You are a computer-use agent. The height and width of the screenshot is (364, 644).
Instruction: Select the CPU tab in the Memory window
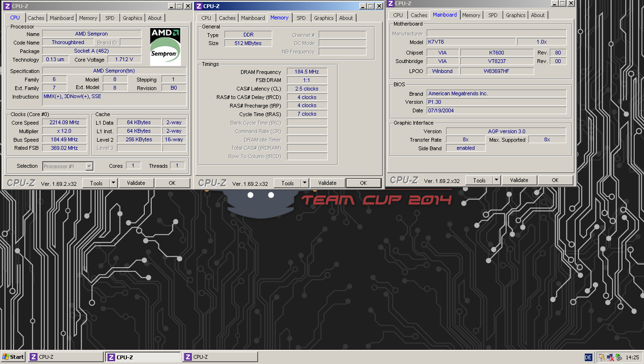click(206, 18)
